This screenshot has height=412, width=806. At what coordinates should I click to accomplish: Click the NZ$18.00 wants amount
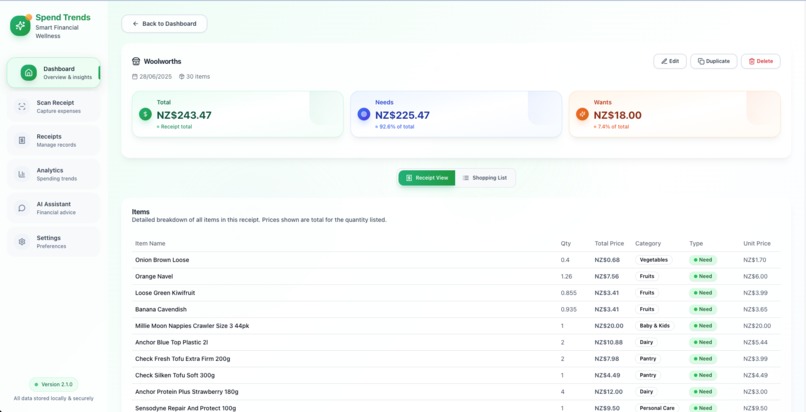pos(617,116)
